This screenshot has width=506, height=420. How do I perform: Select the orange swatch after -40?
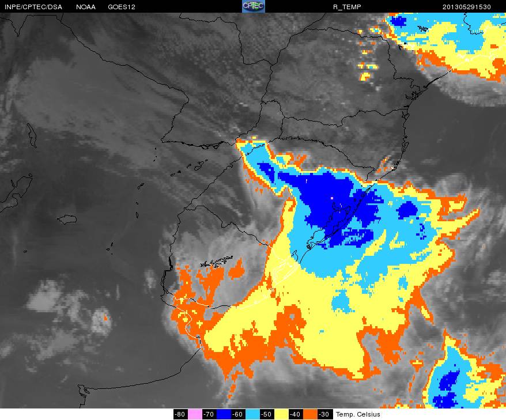pyautogui.click(x=310, y=414)
